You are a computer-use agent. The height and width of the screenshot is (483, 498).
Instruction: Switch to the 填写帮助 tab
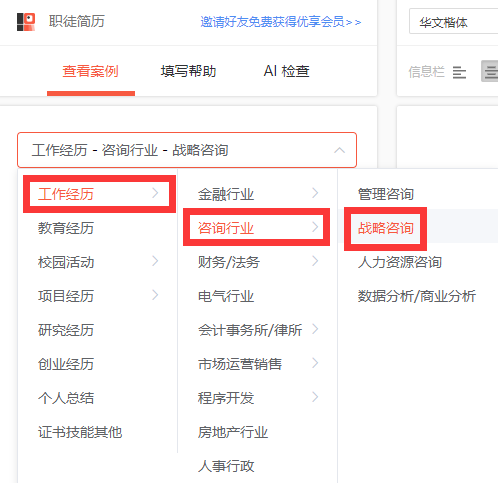(188, 71)
